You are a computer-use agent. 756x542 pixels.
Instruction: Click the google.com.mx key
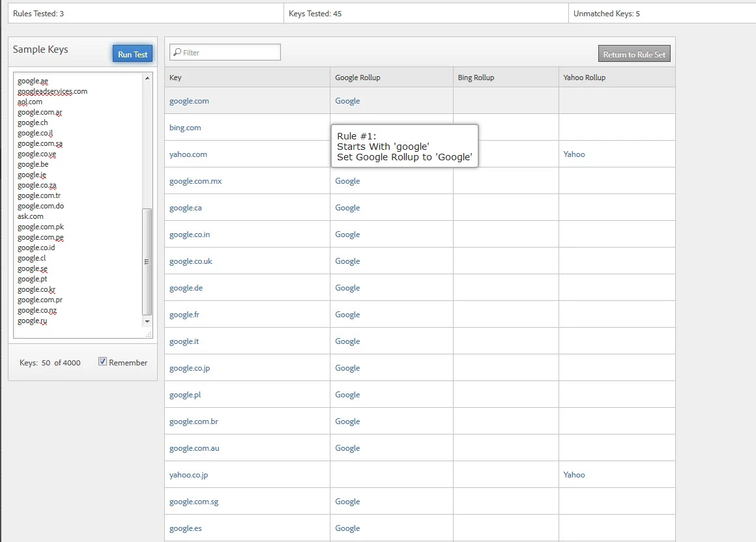[x=196, y=181]
